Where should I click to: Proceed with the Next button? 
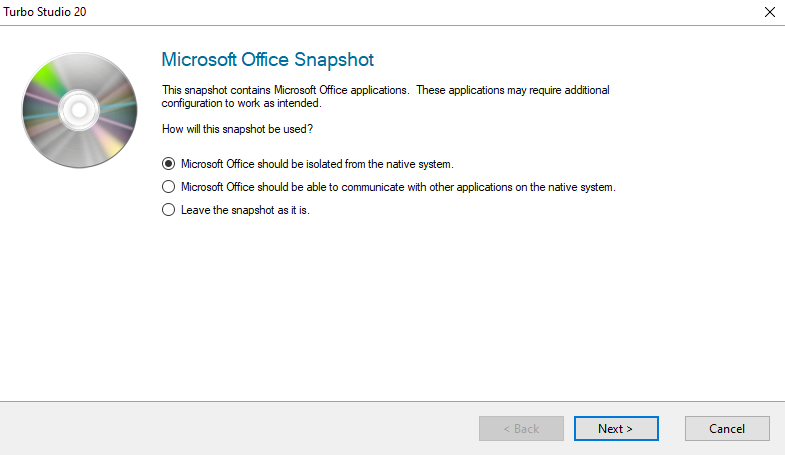coord(616,429)
